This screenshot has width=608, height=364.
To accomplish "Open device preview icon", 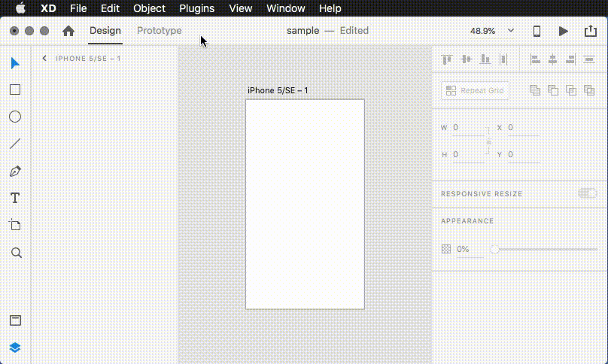I will click(537, 31).
